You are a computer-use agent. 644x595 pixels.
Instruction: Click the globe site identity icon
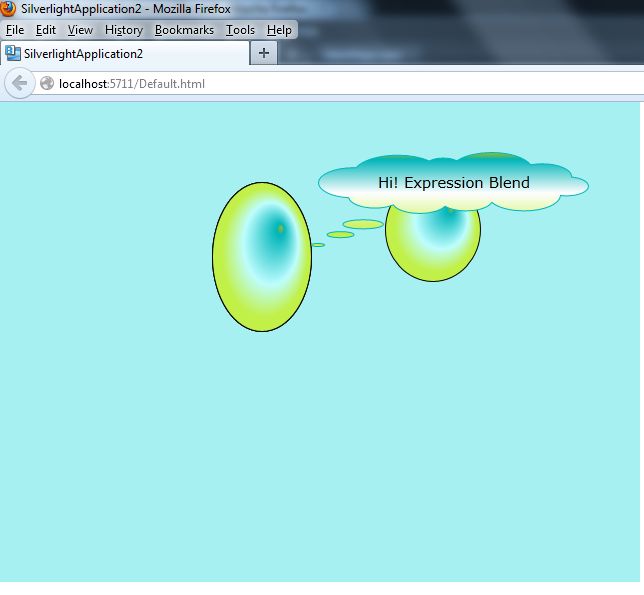click(x=47, y=83)
